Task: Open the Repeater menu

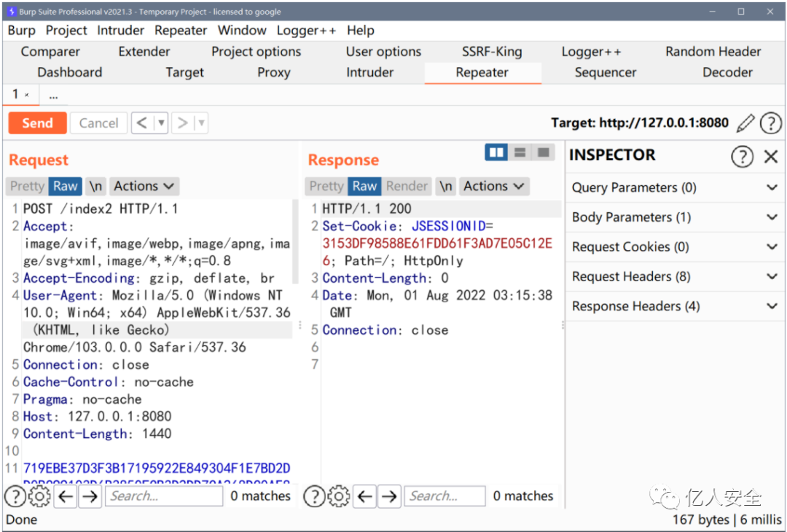Action: coord(181,31)
